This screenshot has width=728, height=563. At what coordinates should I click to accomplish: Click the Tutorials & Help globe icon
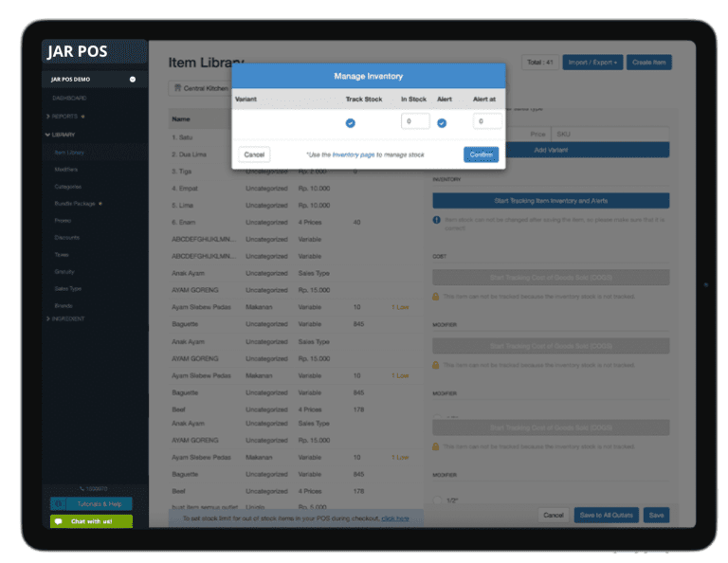[x=59, y=504]
